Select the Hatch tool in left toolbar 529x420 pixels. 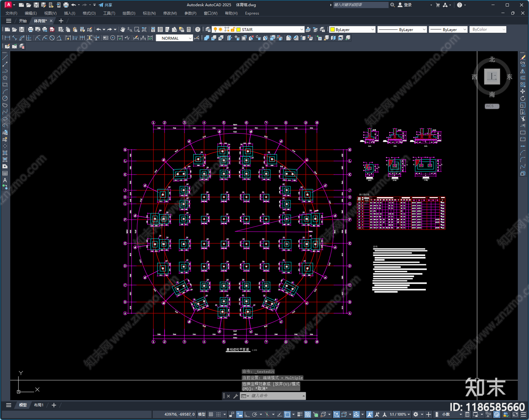5,153
